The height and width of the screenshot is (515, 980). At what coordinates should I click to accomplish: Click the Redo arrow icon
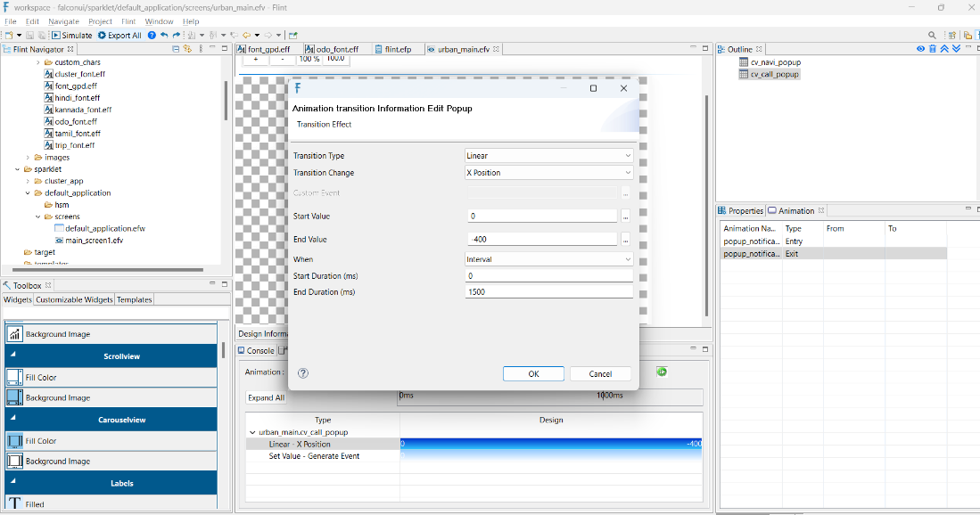177,36
